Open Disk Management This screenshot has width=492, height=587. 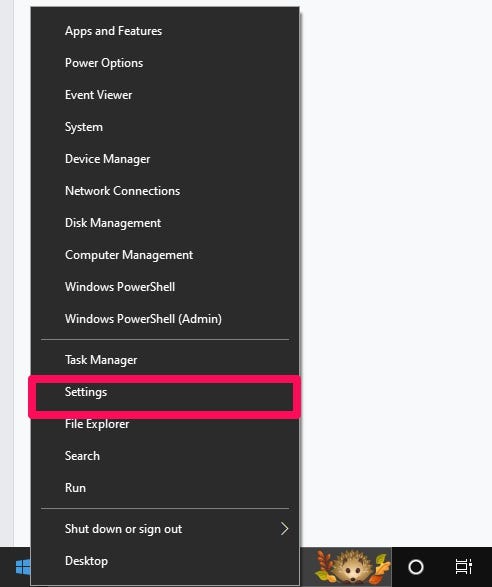click(x=165, y=223)
